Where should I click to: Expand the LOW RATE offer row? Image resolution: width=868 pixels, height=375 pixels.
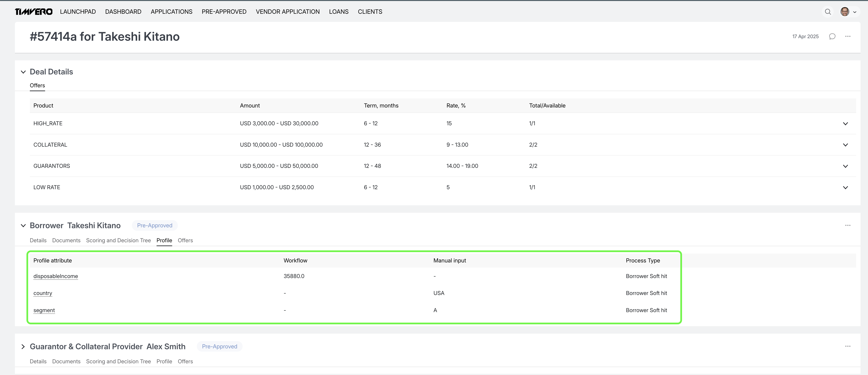pyautogui.click(x=845, y=187)
